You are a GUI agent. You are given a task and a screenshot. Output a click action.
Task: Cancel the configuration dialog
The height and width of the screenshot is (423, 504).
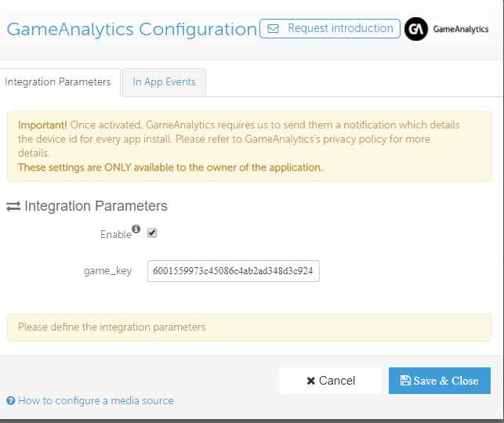331,381
